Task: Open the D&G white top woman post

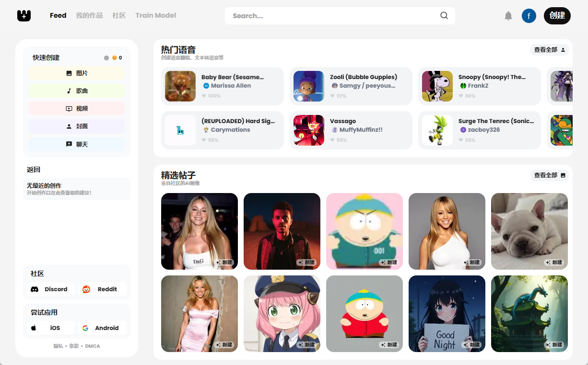Action: (x=200, y=231)
